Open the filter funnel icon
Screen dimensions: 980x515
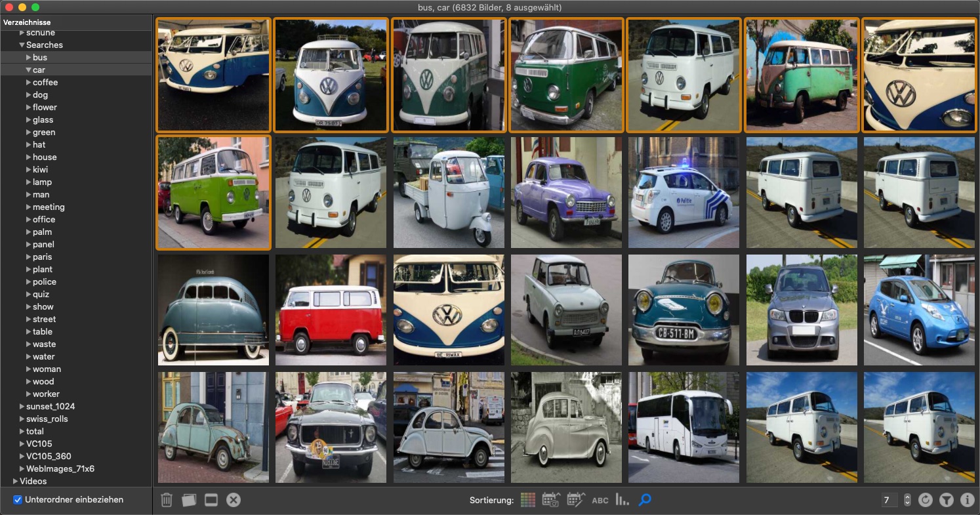946,500
